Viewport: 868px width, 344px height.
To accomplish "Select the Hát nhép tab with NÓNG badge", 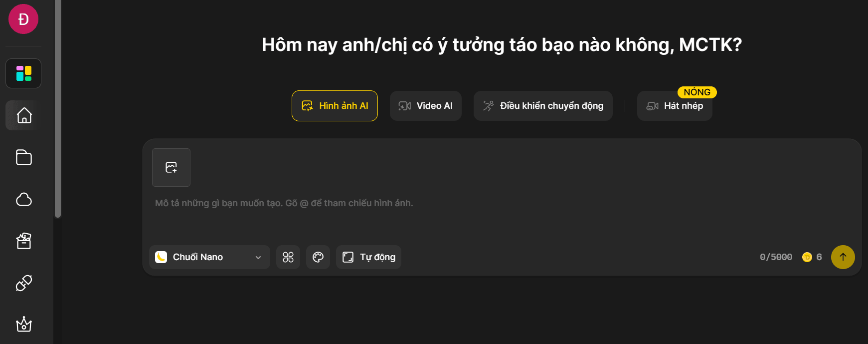I will tap(675, 106).
